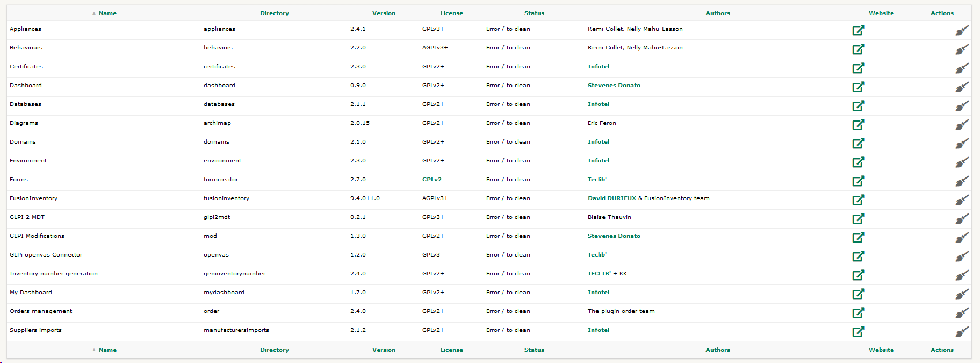Screen dimensions: 980x363
Task: Open David DURIEUX author link
Action: 612,198
